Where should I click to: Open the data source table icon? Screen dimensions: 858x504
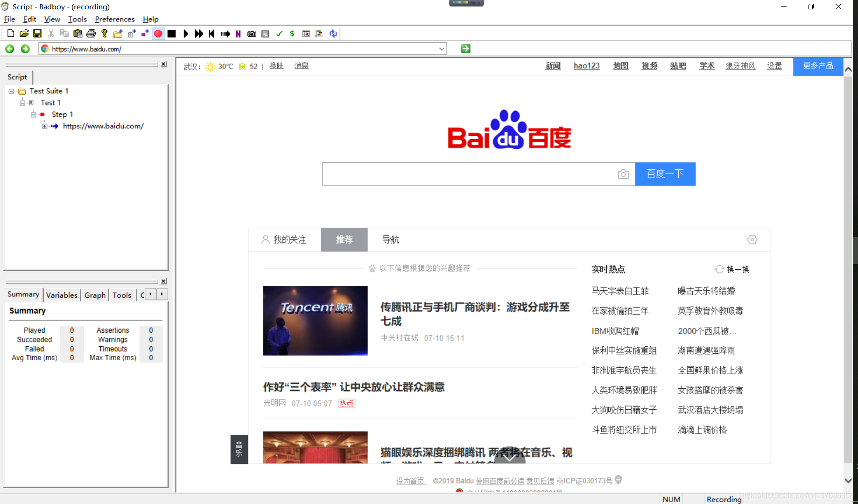pyautogui.click(x=306, y=34)
